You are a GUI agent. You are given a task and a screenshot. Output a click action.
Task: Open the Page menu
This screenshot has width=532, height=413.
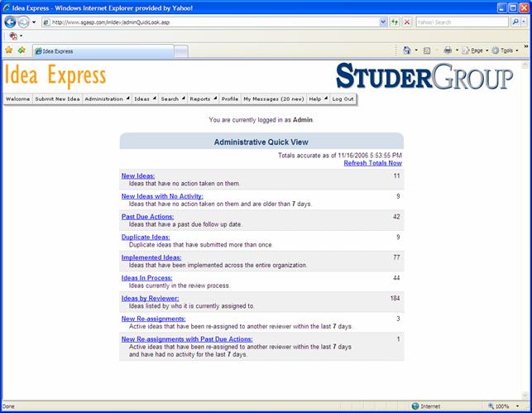click(x=475, y=50)
